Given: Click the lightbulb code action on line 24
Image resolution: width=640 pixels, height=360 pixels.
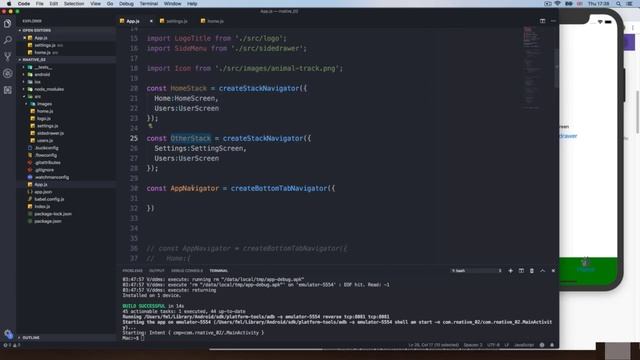Looking at the screenshot, I should (150, 126).
